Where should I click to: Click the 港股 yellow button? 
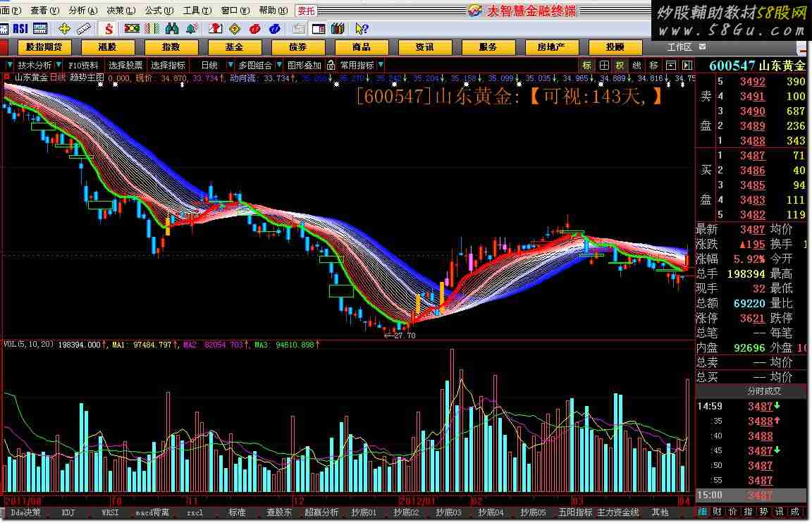[108, 47]
